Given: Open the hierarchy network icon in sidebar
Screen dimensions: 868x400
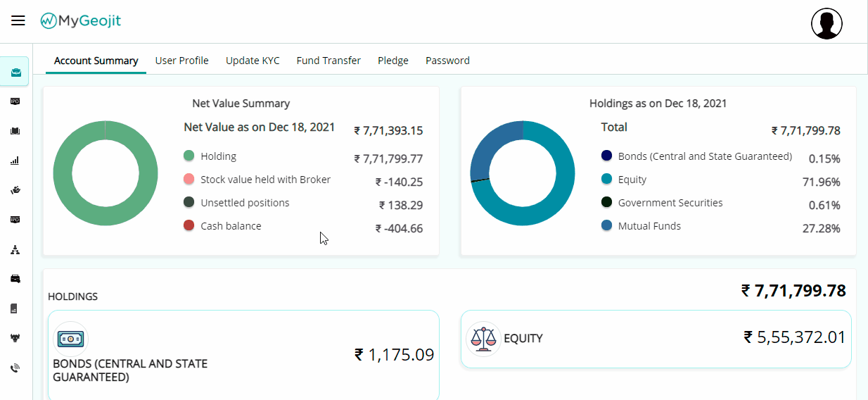Looking at the screenshot, I should point(15,249).
